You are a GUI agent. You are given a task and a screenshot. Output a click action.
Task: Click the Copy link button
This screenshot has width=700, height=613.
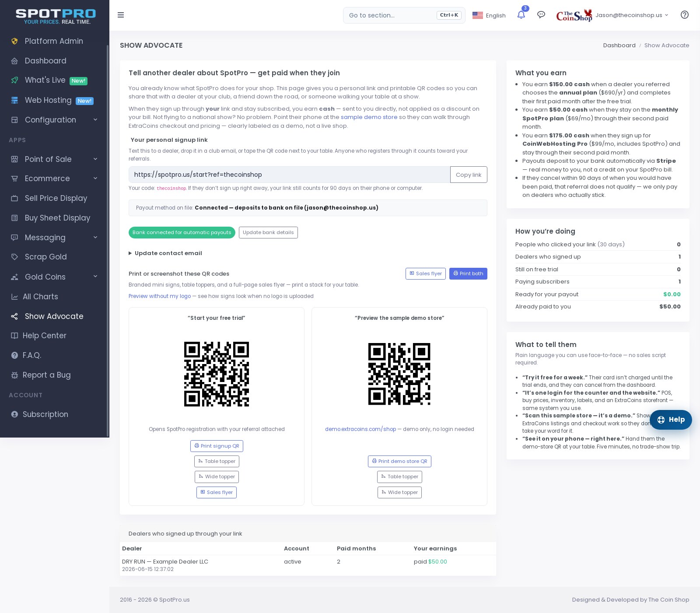(x=469, y=175)
